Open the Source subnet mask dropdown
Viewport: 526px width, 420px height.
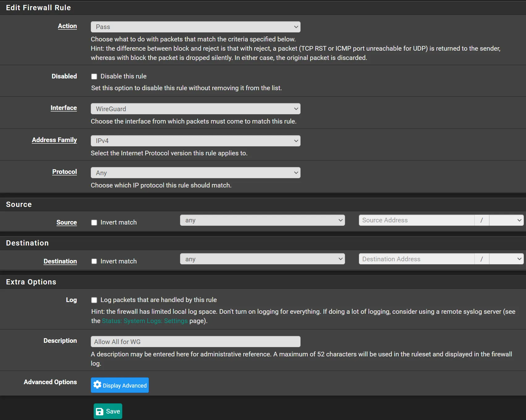tap(506, 220)
